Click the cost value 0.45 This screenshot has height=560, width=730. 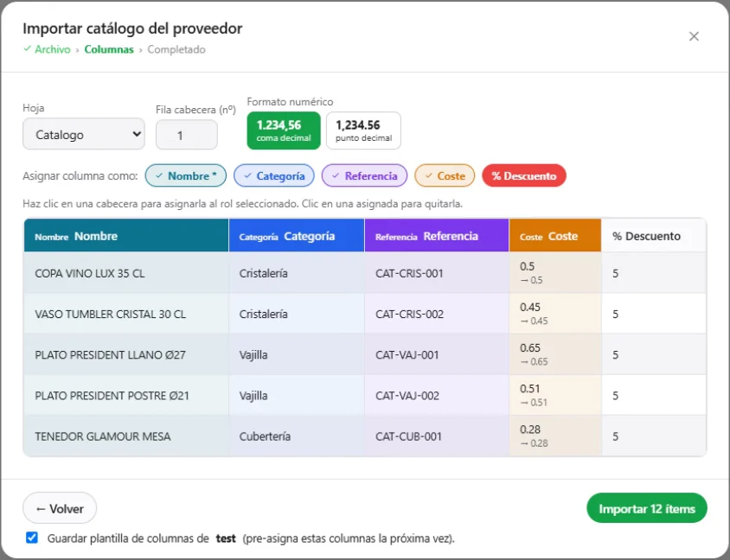(x=530, y=307)
